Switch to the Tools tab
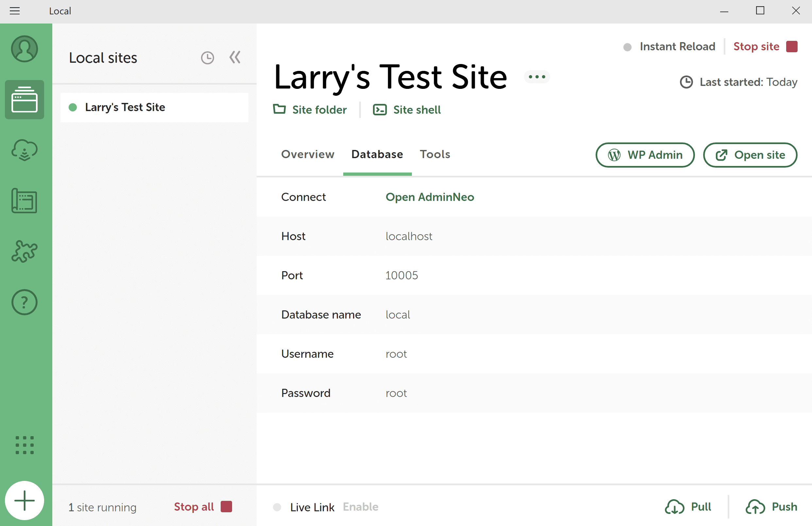Image resolution: width=812 pixels, height=526 pixels. [x=435, y=155]
